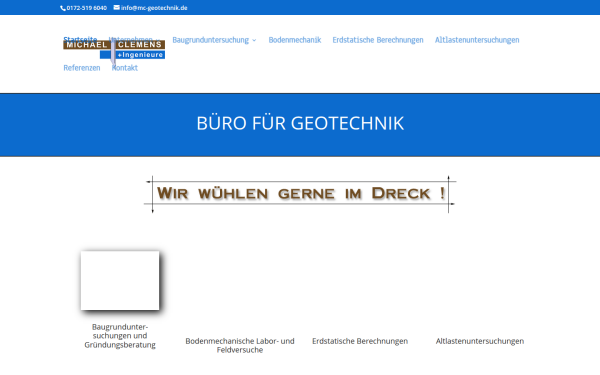Open the Baugrunduntersuchung menu item

210,40
